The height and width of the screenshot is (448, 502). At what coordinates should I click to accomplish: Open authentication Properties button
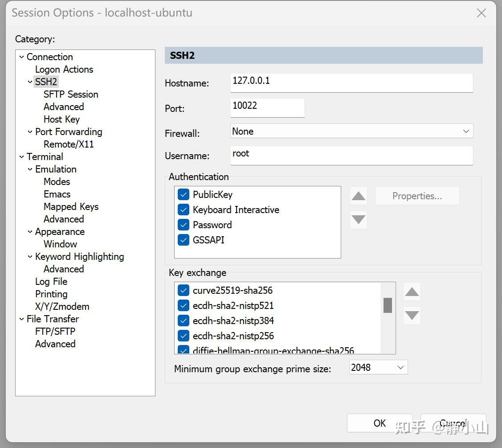coord(417,196)
